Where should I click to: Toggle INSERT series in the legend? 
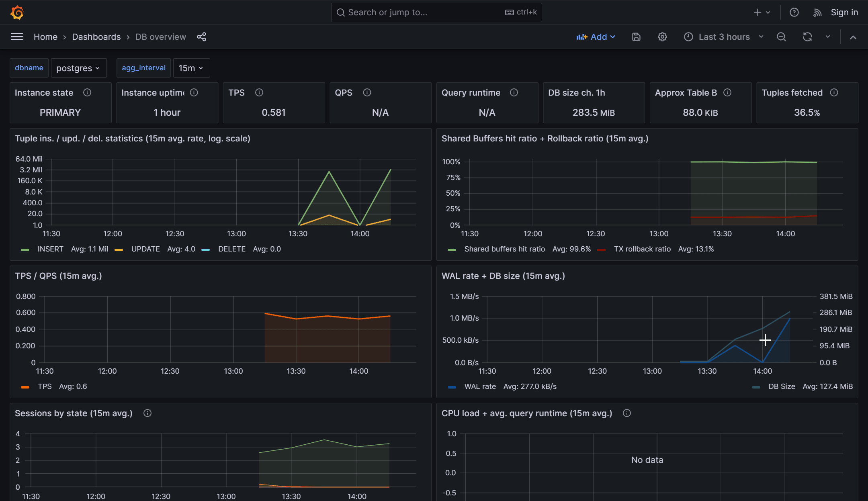(50, 249)
